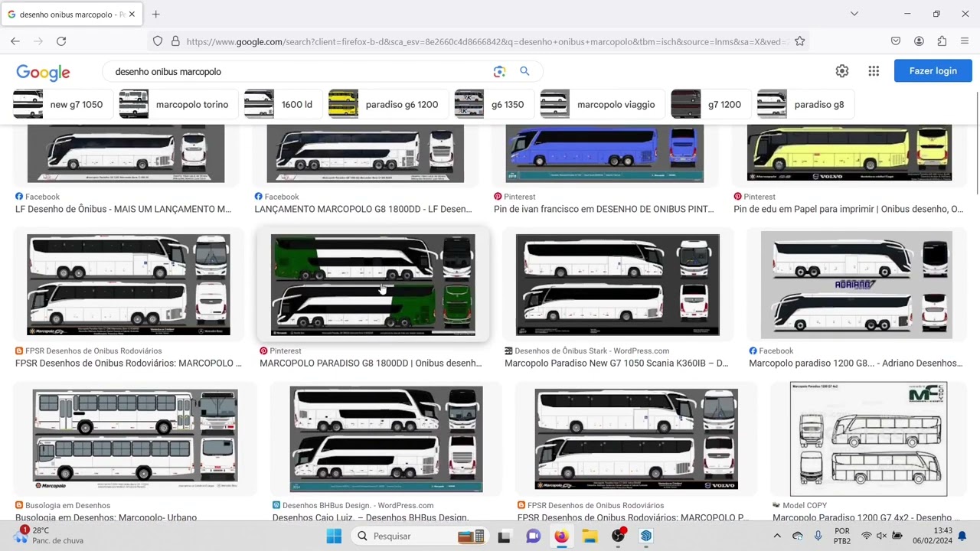
Task: Select the 'new g7 1050' filter chip
Action: [x=63, y=104]
